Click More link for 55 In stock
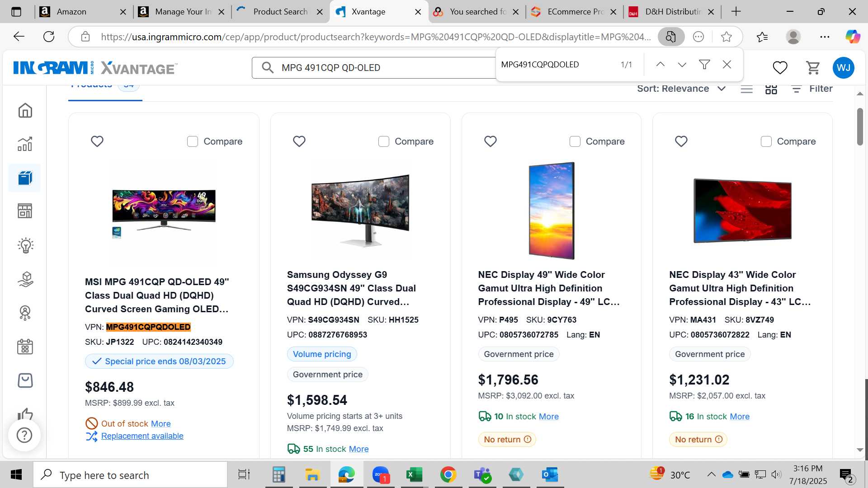Image resolution: width=868 pixels, height=488 pixels. [x=359, y=449]
